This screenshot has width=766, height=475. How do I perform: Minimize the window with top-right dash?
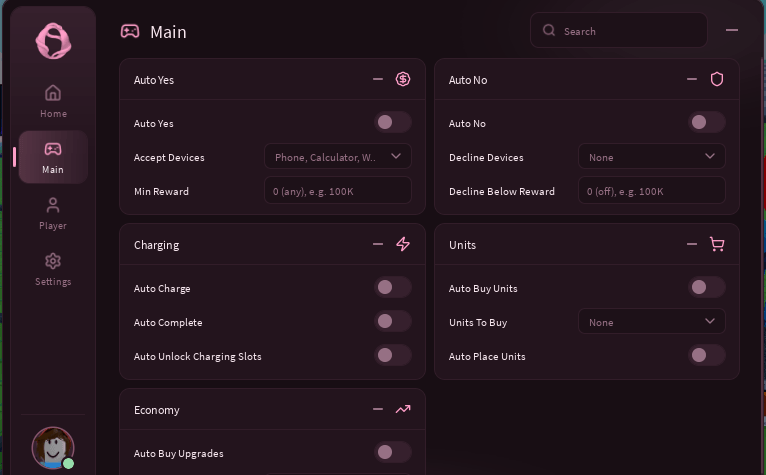pos(731,30)
